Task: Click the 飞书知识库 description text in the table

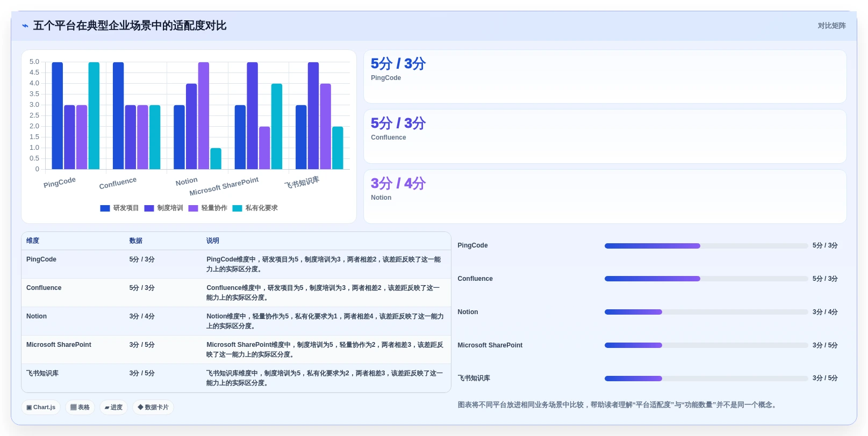Action: [x=325, y=378]
